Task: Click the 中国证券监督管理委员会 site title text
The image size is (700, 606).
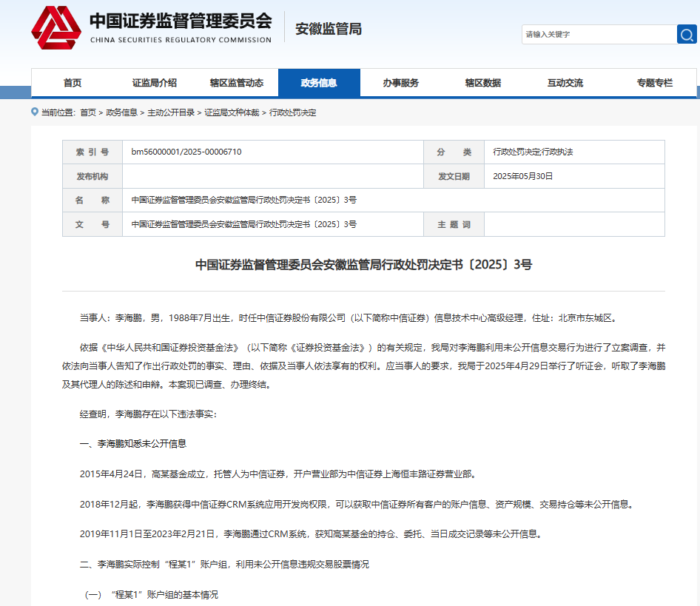Action: click(x=181, y=21)
